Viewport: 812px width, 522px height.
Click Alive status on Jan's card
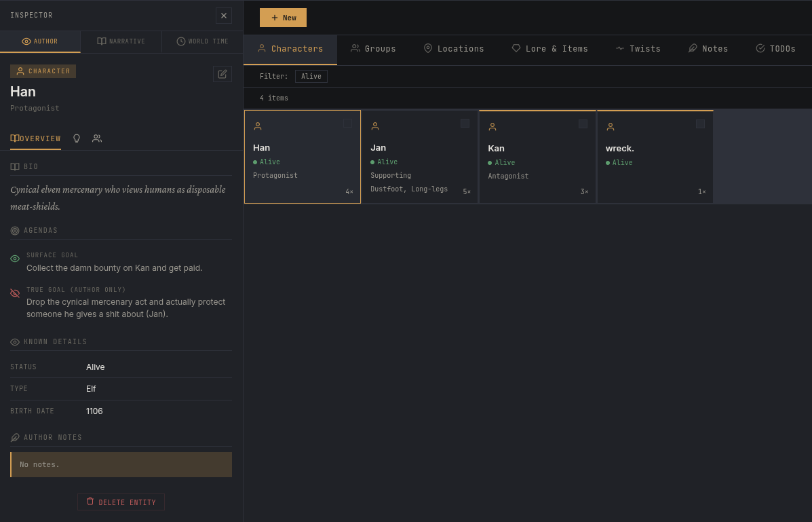point(384,162)
